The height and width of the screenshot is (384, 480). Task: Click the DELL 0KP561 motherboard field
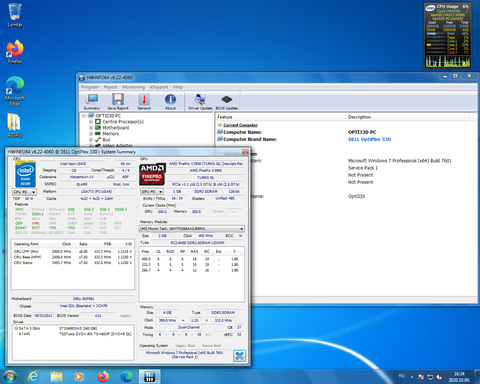(83, 299)
